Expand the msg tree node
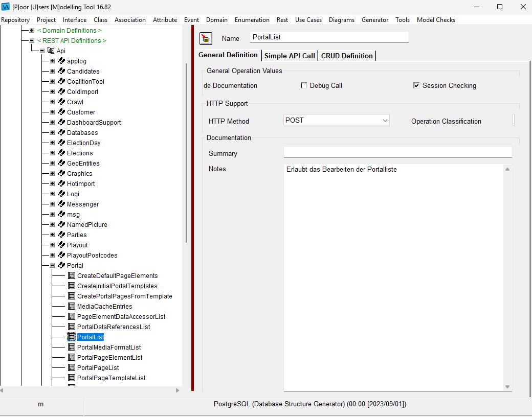532x417 pixels. tap(52, 214)
